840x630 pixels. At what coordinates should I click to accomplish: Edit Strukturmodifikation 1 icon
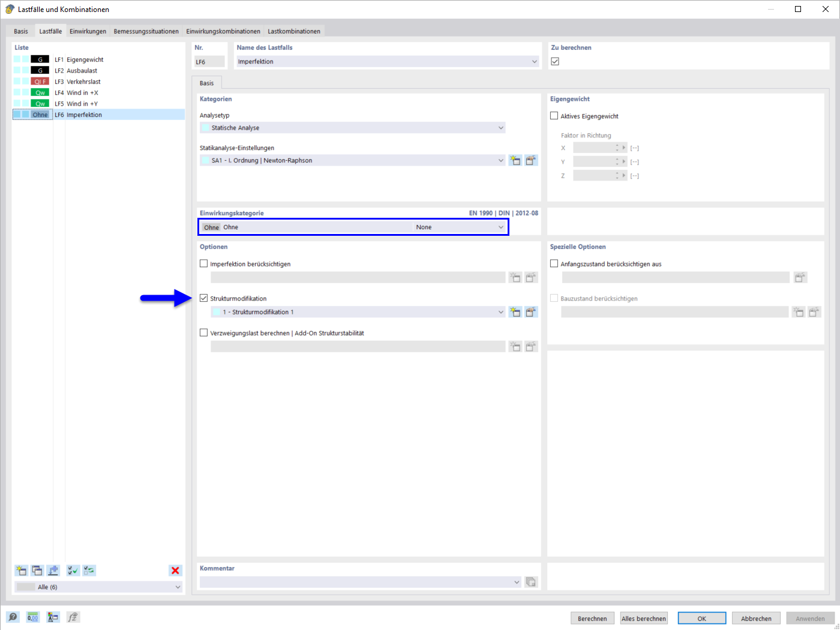[x=531, y=312]
